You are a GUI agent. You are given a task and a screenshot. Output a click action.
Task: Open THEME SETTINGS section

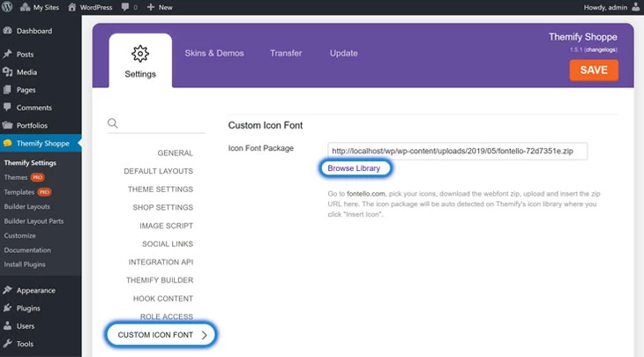[161, 190]
